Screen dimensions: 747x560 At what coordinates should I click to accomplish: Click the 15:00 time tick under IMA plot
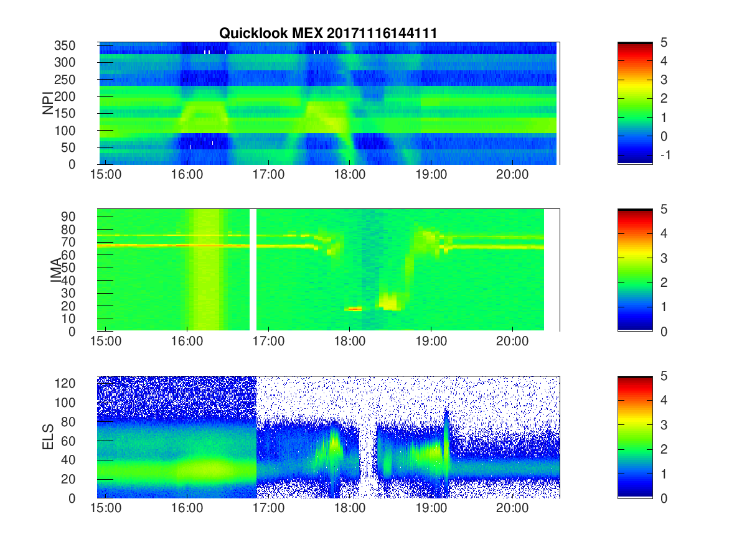tap(106, 342)
